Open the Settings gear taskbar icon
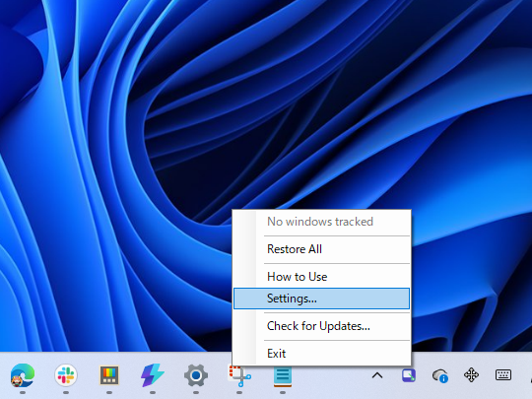The height and width of the screenshot is (399, 532). coord(196,375)
